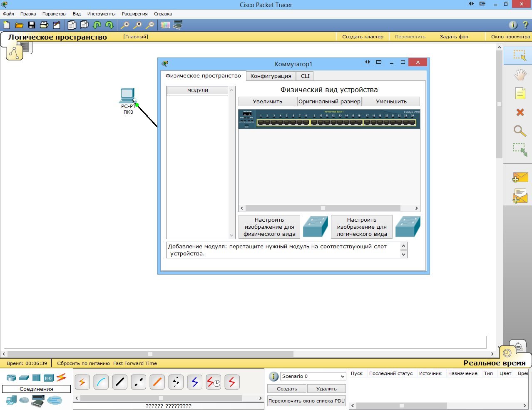Click the switch physical view horizontal scrollbar

tap(329, 208)
